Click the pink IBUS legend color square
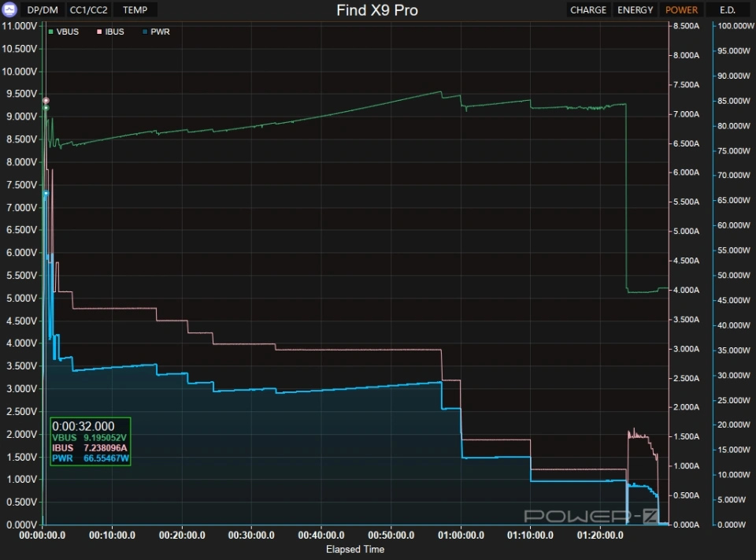756x560 pixels. tap(98, 32)
